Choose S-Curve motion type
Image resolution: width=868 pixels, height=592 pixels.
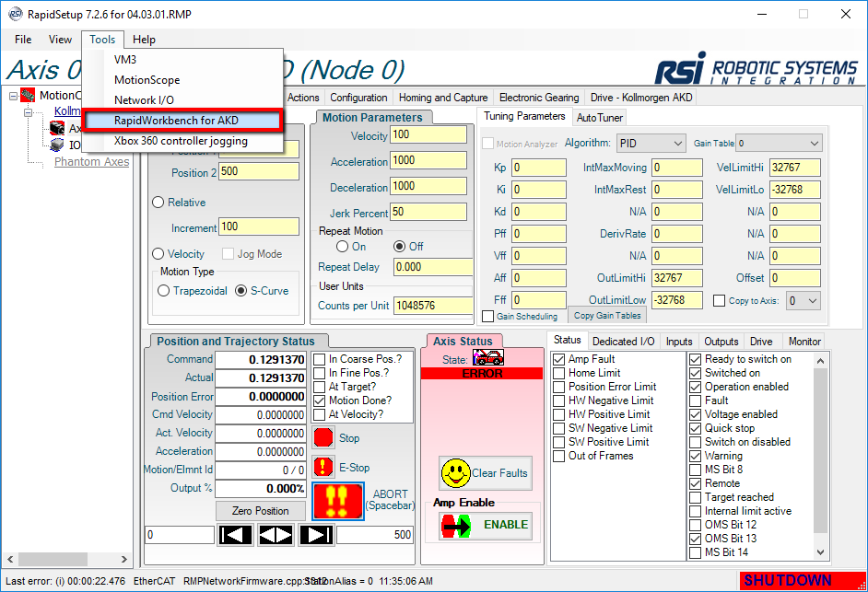pos(240,290)
